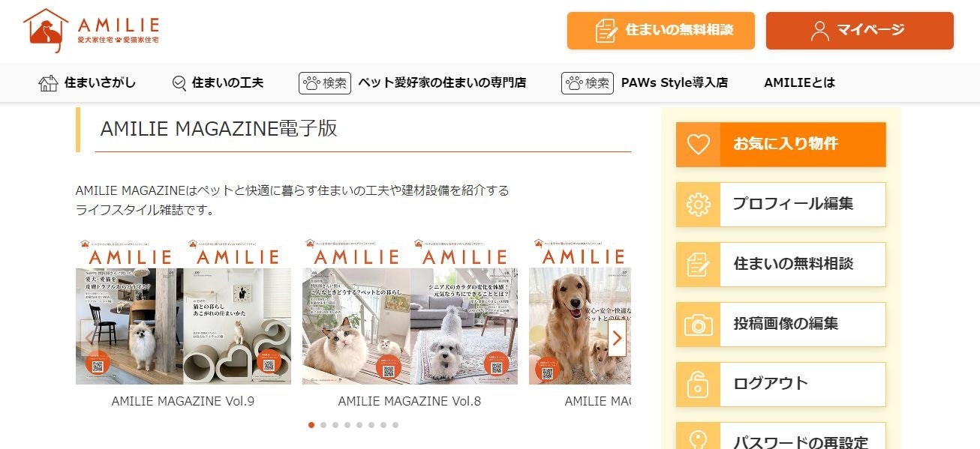Click the key icon for パスワードの再設定
Screen dimensions: 980x449
[698, 436]
